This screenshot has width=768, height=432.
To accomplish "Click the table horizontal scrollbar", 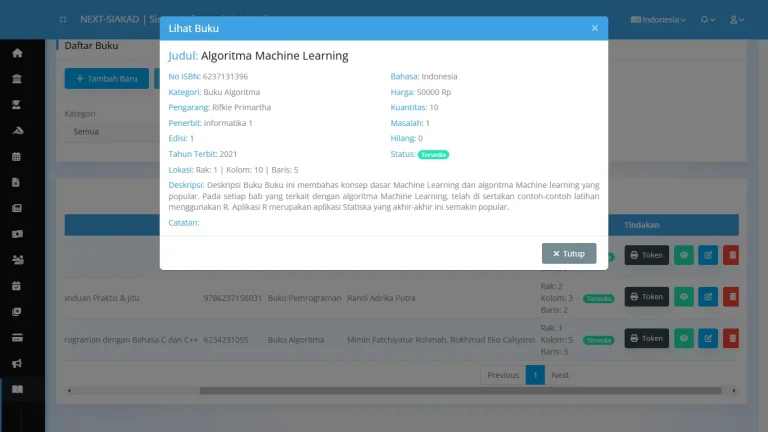I will pos(400,391).
